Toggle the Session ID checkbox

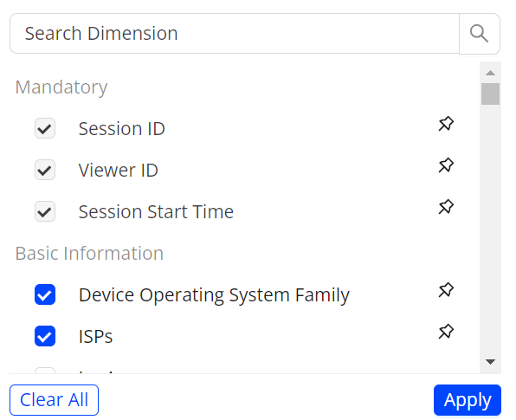(45, 128)
